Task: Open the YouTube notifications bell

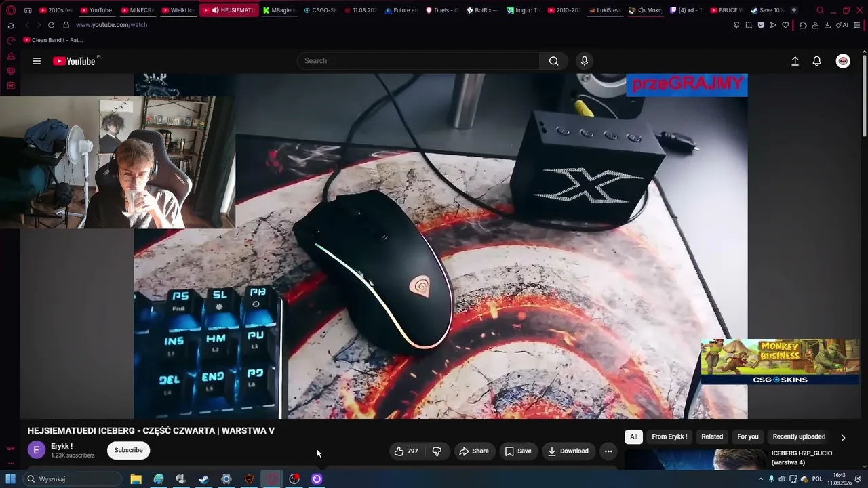Action: [x=817, y=61]
